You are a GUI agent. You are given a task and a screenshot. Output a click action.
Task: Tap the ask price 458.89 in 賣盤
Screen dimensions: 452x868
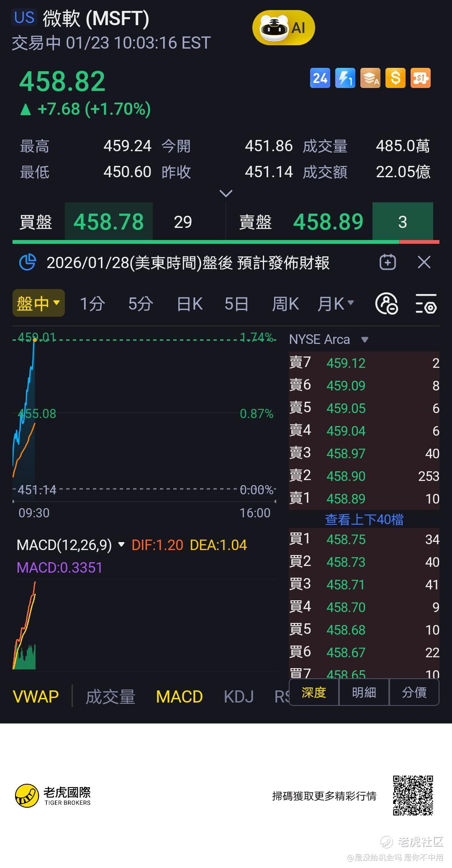pyautogui.click(x=328, y=222)
